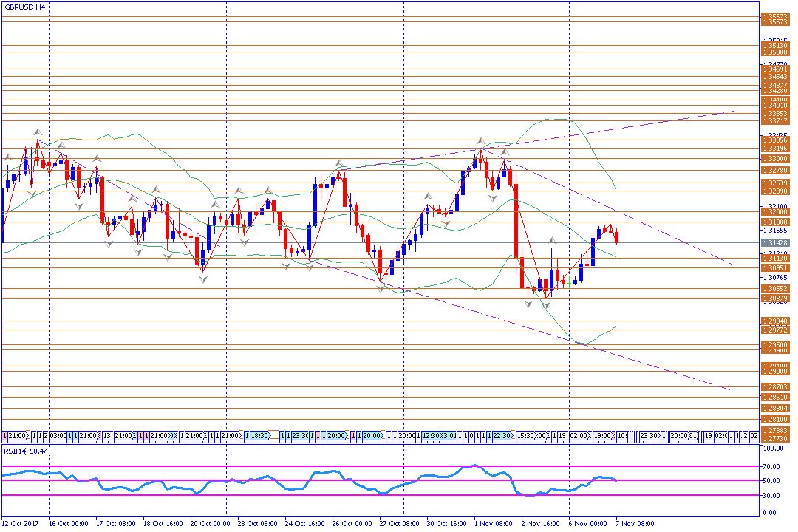This screenshot has height=532, width=798.
Task: Select the 1.33717 price level label
Action: 775,121
